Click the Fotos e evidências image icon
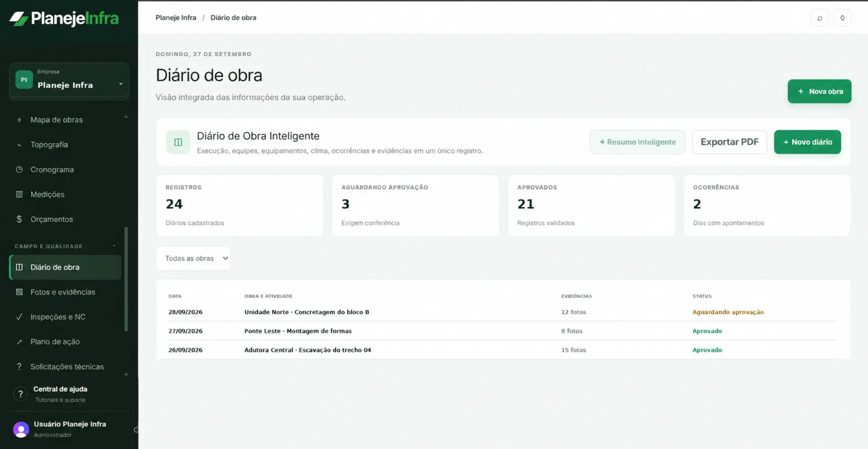 click(19, 292)
